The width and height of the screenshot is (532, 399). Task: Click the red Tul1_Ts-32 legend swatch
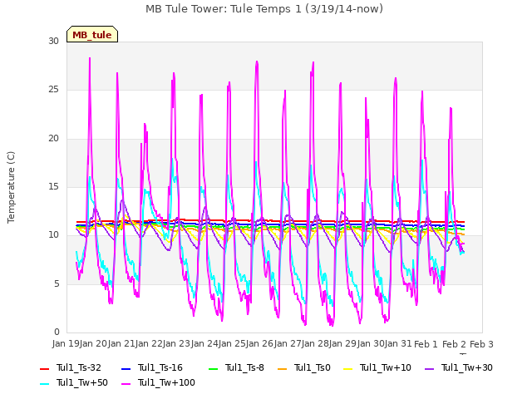coord(44,369)
